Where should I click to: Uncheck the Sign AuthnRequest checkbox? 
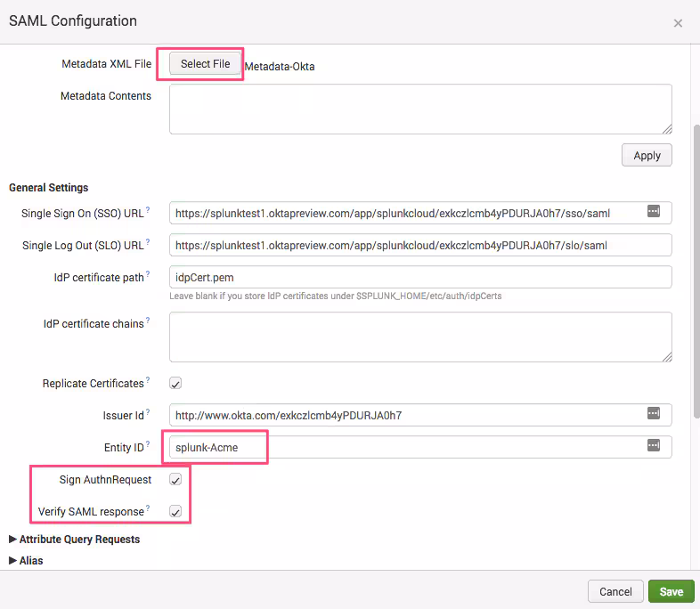coord(175,480)
